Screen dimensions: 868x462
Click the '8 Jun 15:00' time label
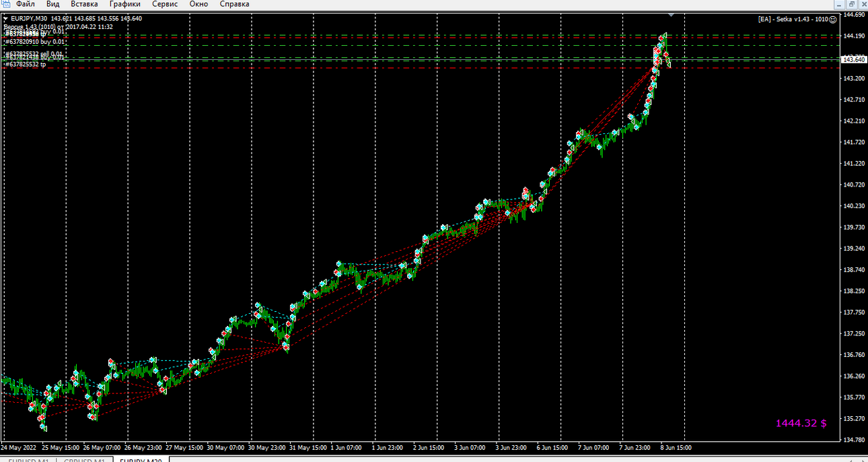click(x=678, y=447)
